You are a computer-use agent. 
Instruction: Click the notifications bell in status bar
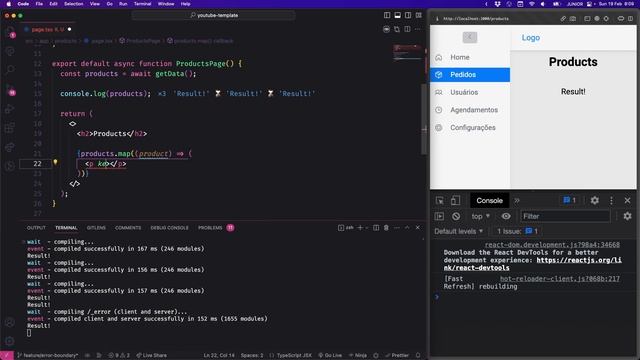pos(418,356)
